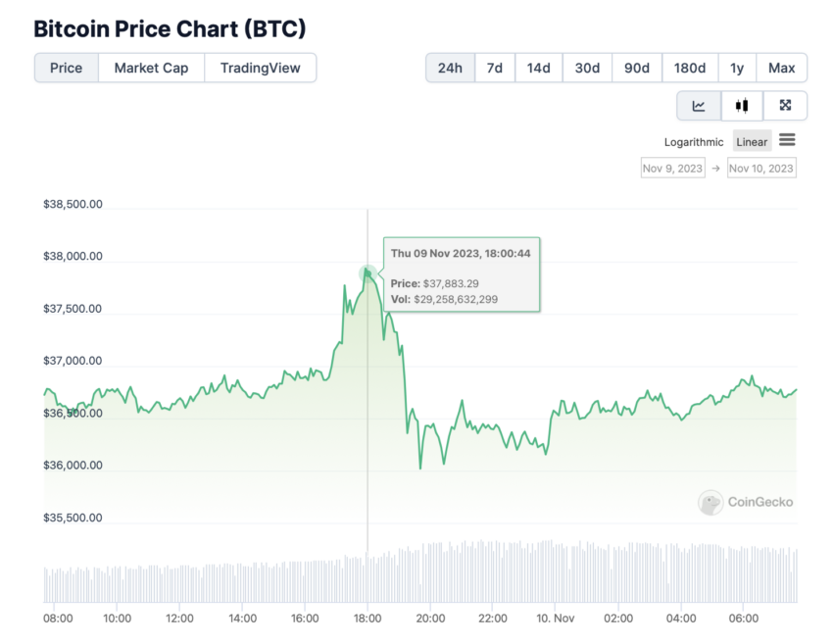Screen dimensions: 833x644
Task: Select the 30d time range
Action: click(x=587, y=68)
